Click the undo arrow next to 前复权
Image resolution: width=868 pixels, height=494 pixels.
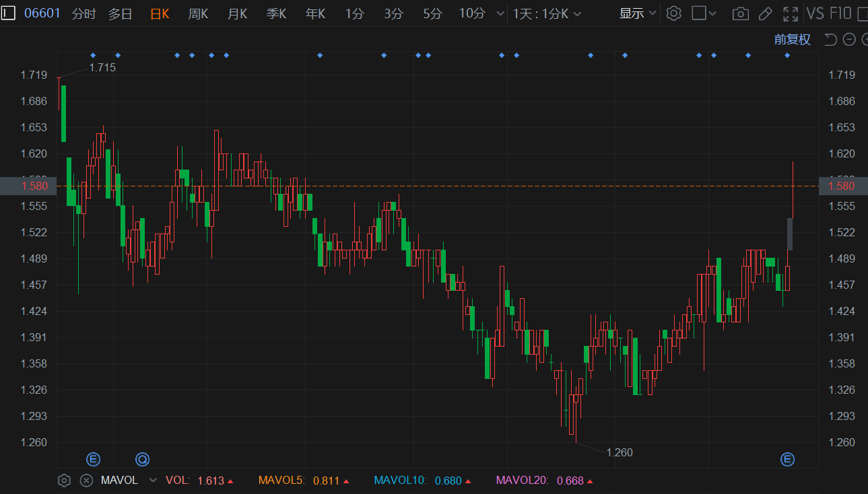click(x=830, y=40)
